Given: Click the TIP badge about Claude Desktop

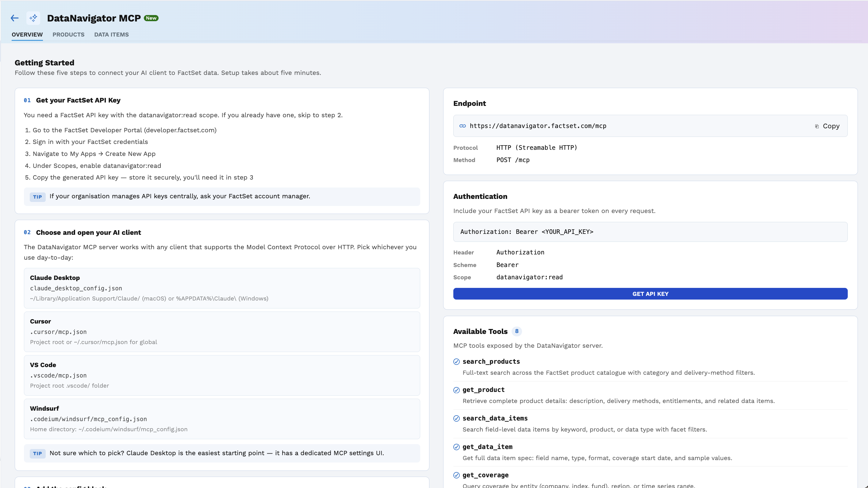Looking at the screenshot, I should click(x=37, y=454).
